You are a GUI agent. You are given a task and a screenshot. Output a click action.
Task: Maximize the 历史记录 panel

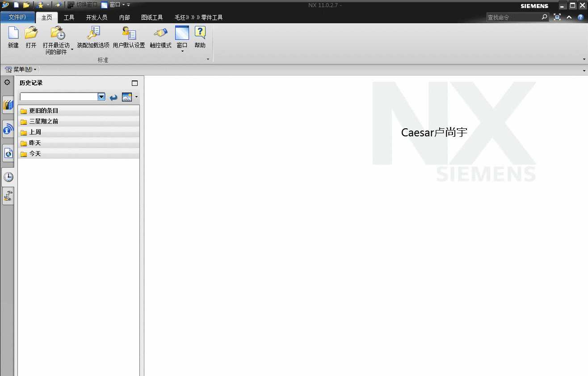point(135,83)
